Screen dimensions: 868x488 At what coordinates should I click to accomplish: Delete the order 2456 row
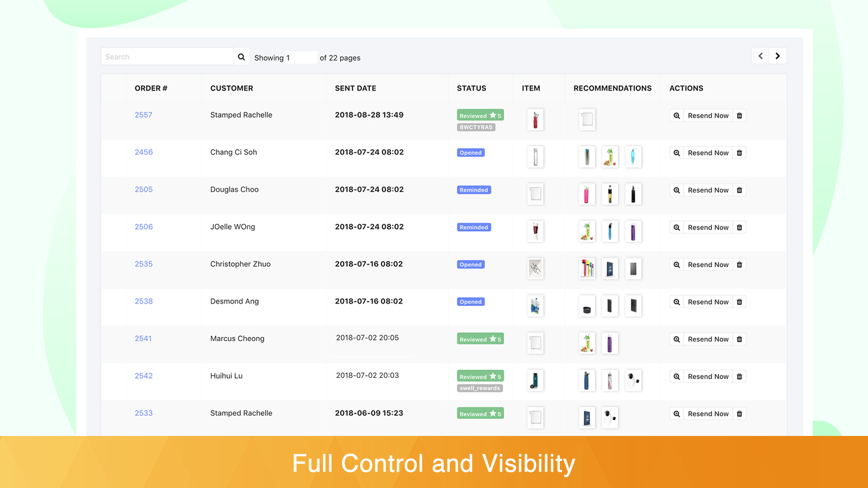click(x=739, y=153)
